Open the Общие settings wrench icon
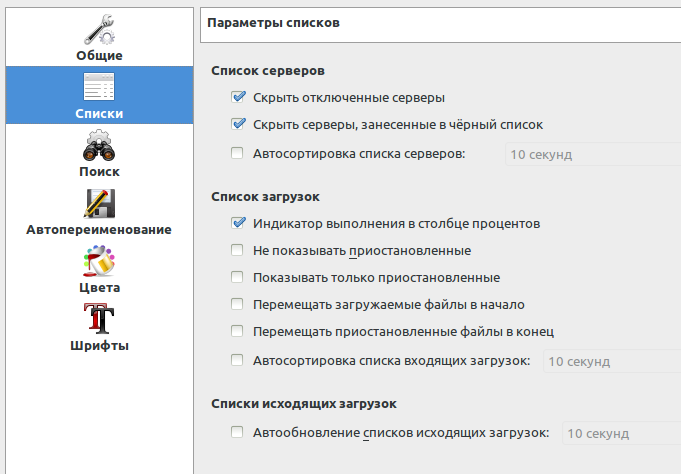Image resolution: width=681 pixels, height=474 pixels. point(99,29)
